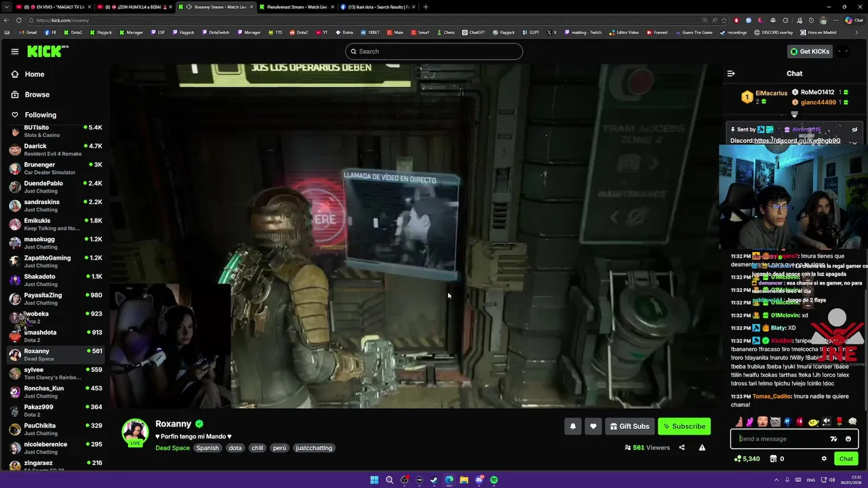Screen dimensions: 868x488
Task: Go to Home in sidebar
Action: click(35, 75)
